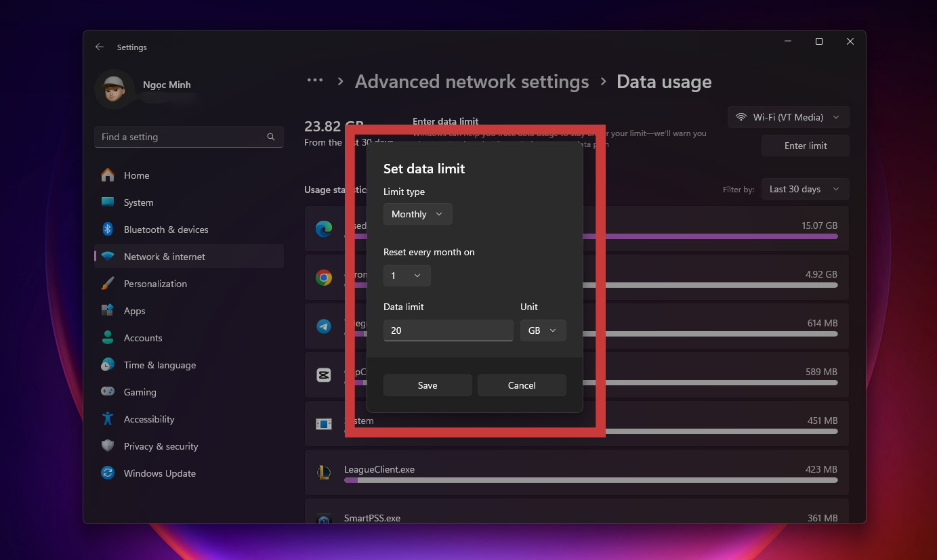
Task: Click the Google Chrome app icon
Action: tap(324, 278)
